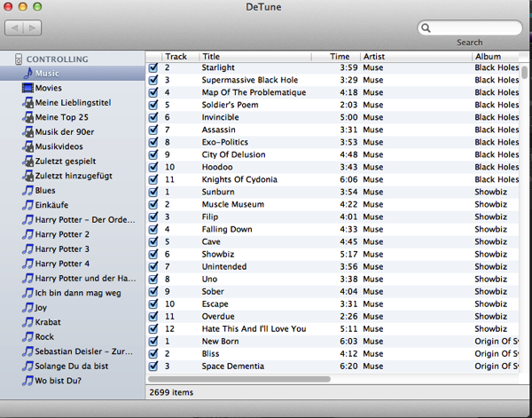Click the Solange Du da bist icon
This screenshot has height=418, width=532.
click(x=27, y=366)
